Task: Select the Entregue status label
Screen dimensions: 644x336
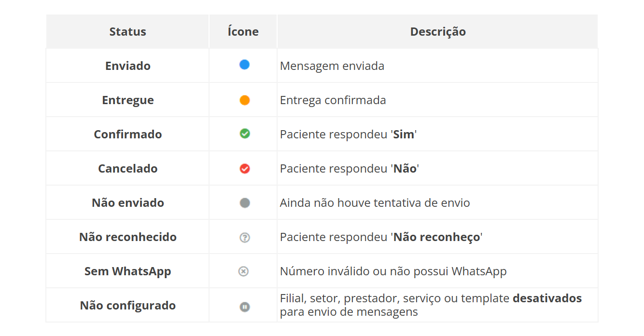Action: click(x=127, y=100)
